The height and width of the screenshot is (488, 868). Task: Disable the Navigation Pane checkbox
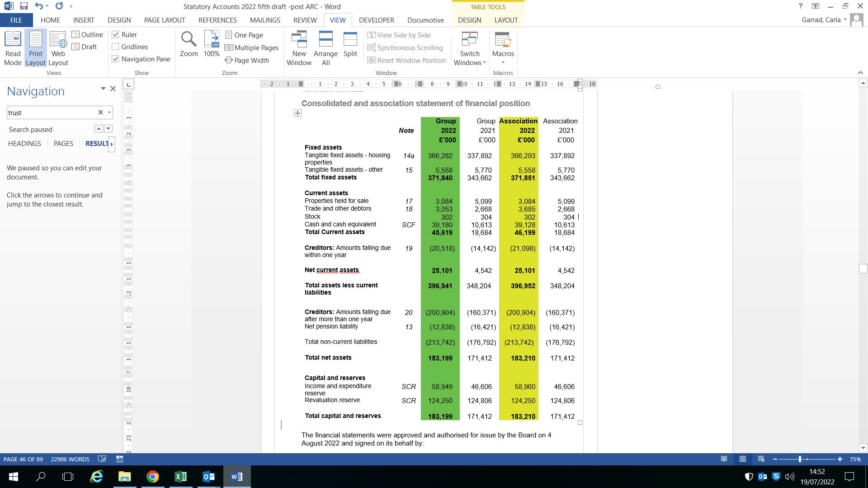click(x=116, y=59)
